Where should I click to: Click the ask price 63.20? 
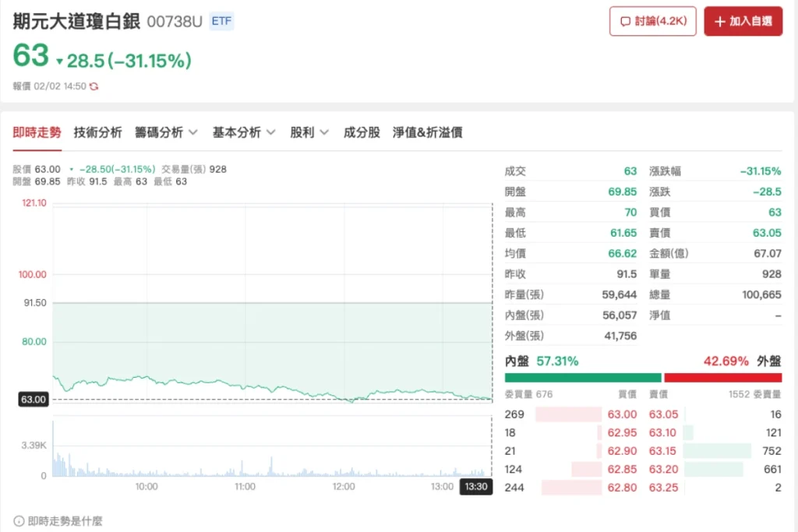tap(664, 470)
